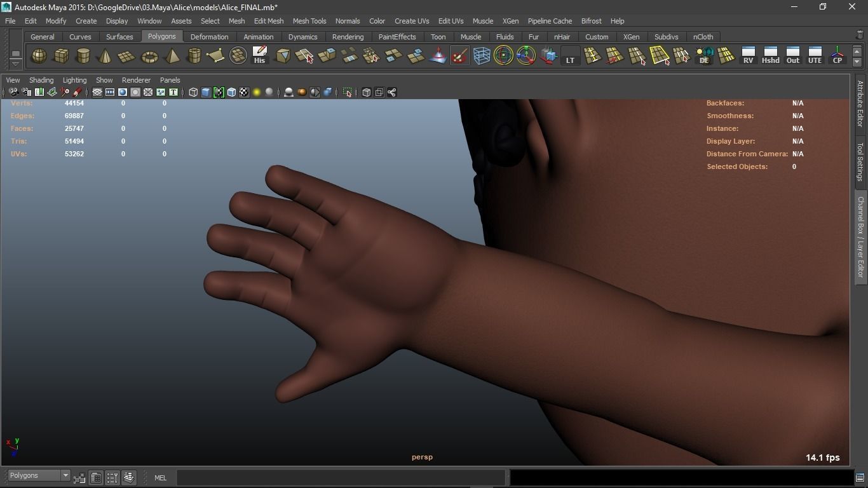Create a polygon pyramid from the shelf
The width and height of the screenshot is (868, 488).
pos(172,56)
